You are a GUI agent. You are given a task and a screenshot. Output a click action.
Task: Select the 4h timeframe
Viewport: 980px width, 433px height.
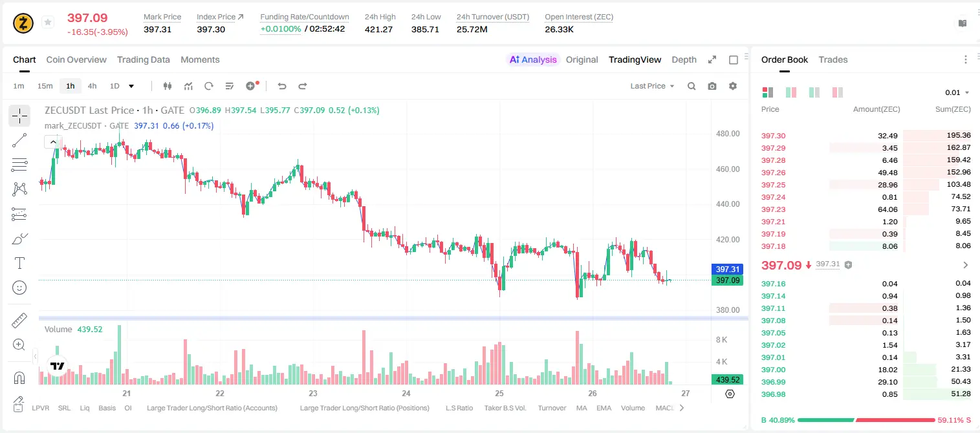coord(93,86)
